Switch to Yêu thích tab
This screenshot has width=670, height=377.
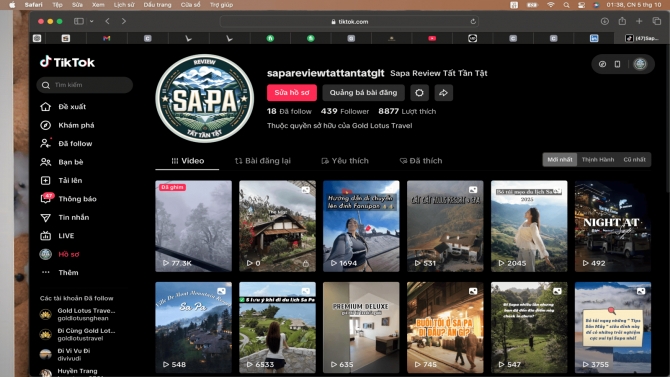click(345, 161)
